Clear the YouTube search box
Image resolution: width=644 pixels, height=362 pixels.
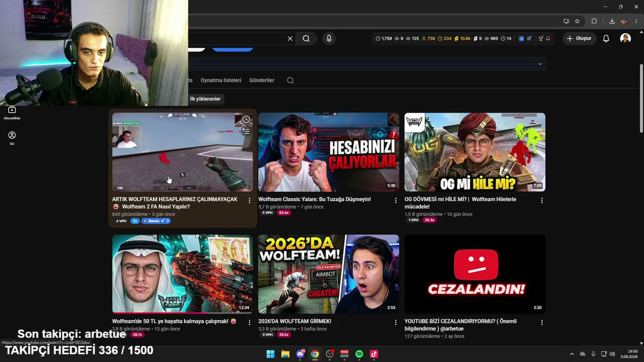click(290, 39)
